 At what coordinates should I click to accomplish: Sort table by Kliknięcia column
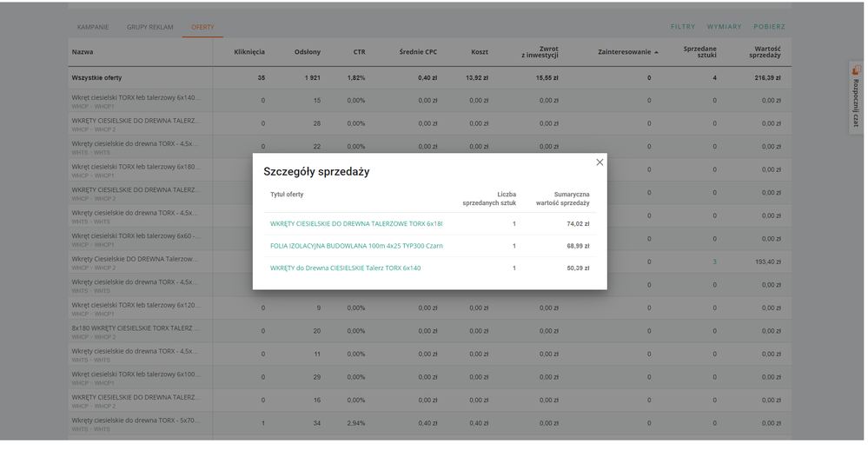pos(249,52)
